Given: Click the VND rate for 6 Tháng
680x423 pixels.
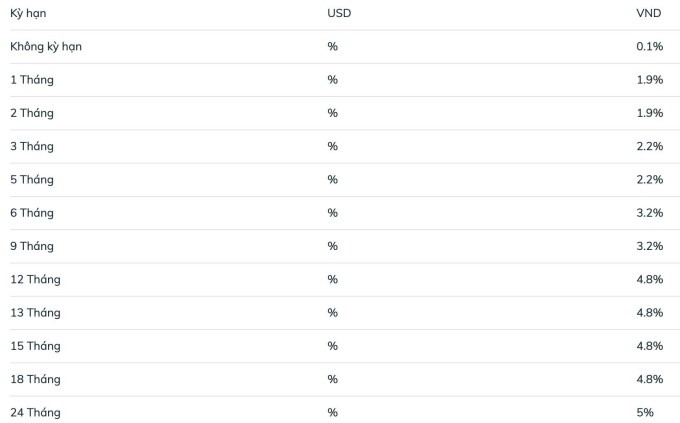Looking at the screenshot, I should (x=650, y=213).
